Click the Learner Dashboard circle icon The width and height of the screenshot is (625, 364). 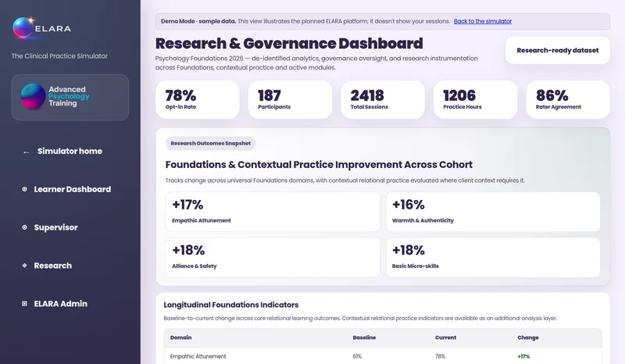point(24,189)
